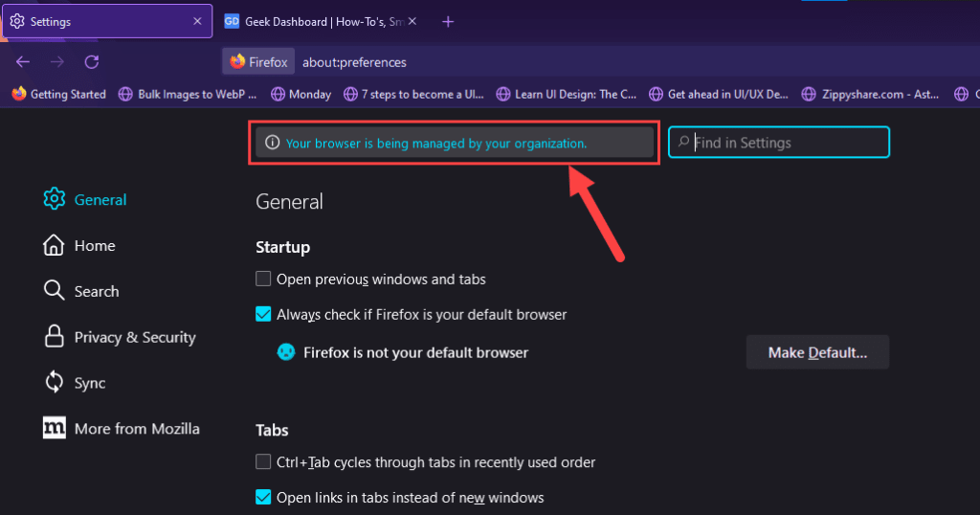Select General in the sidebar
Screen dimensions: 980x515
pos(85,199)
